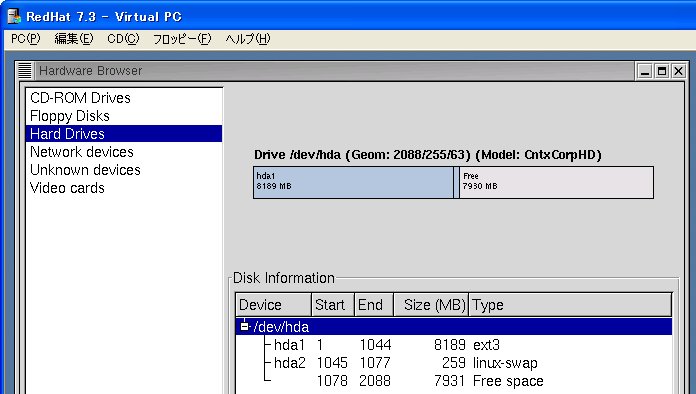Viewport: 696px width, 394px height.
Task: Click the Device column header
Action: point(273,305)
